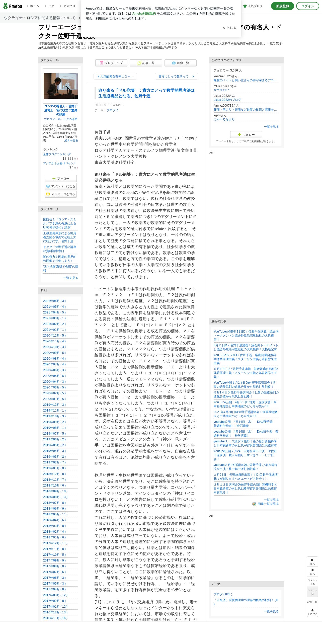Click floating 記事一覧 button

312,602
